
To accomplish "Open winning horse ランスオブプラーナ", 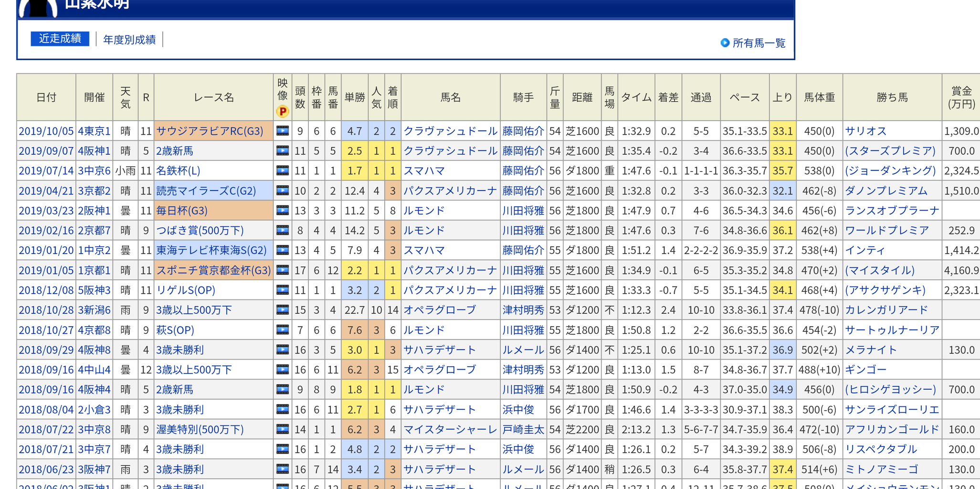I will [892, 211].
